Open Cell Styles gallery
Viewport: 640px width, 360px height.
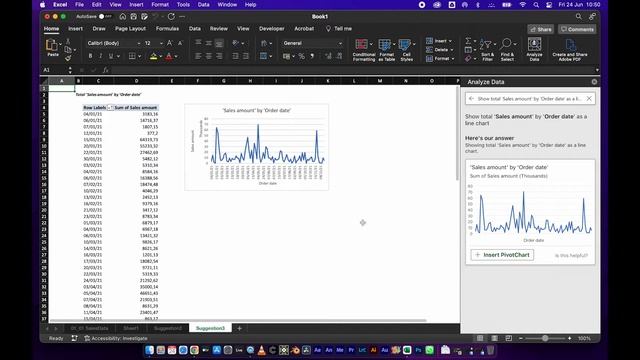click(406, 50)
